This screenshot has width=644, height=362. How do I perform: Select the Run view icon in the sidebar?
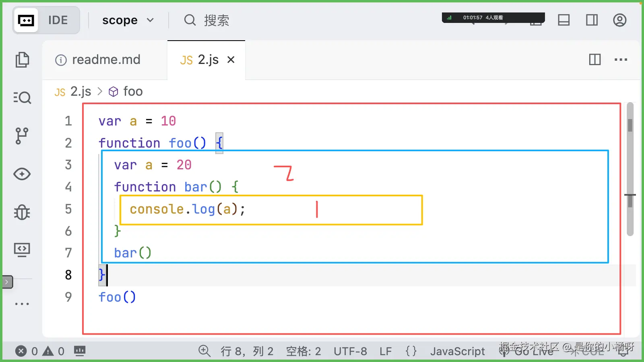point(22,174)
